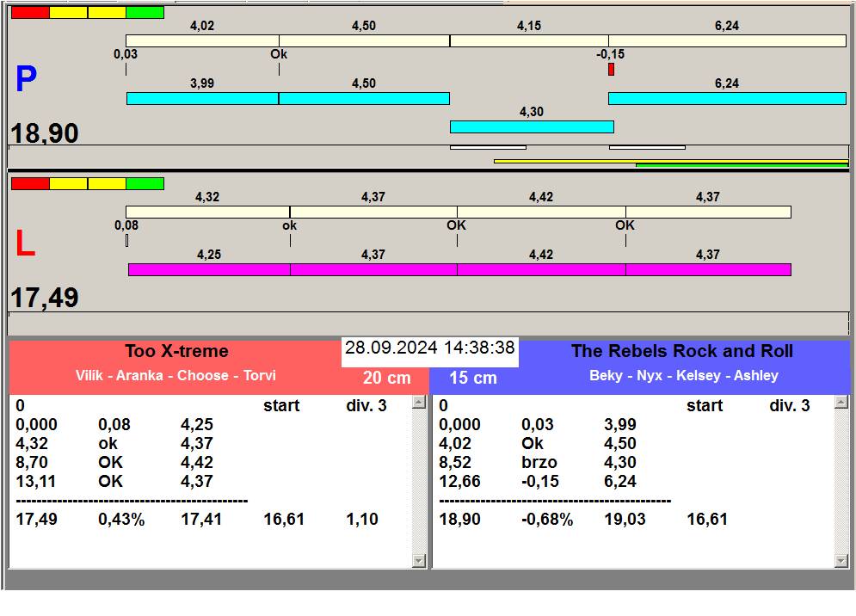Click the green progress bar under the P lane
The height and width of the screenshot is (616, 856).
742,165
